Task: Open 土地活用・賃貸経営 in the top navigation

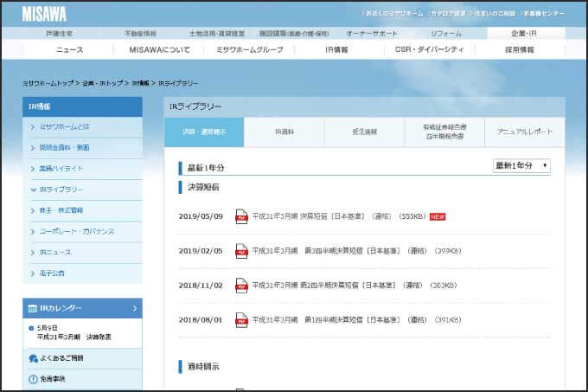Action: [x=217, y=34]
